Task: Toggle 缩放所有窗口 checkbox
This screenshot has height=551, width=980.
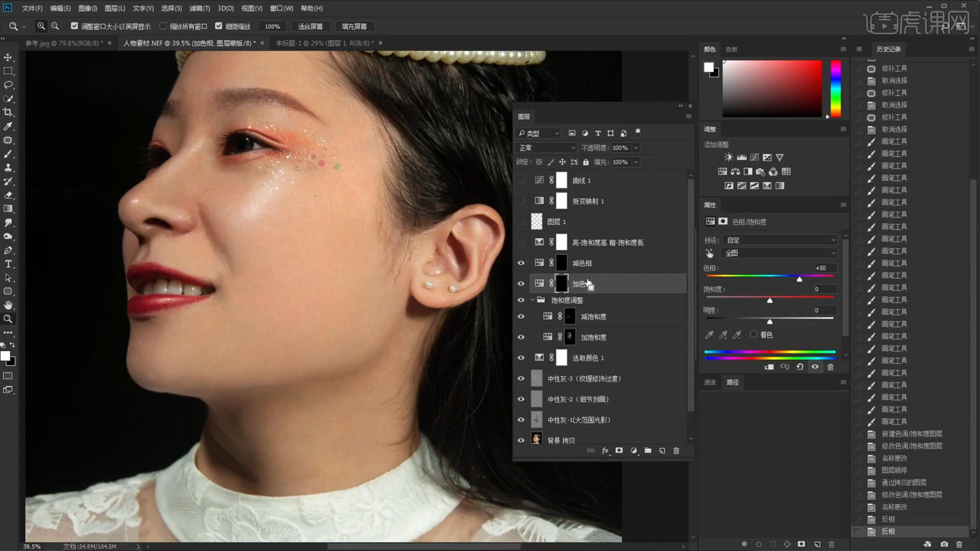Action: tap(163, 26)
